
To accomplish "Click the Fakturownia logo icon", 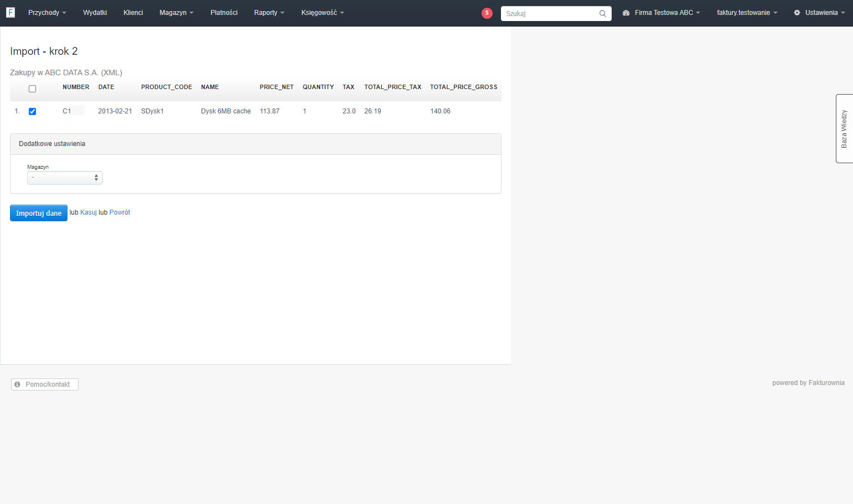I will pyautogui.click(x=10, y=12).
